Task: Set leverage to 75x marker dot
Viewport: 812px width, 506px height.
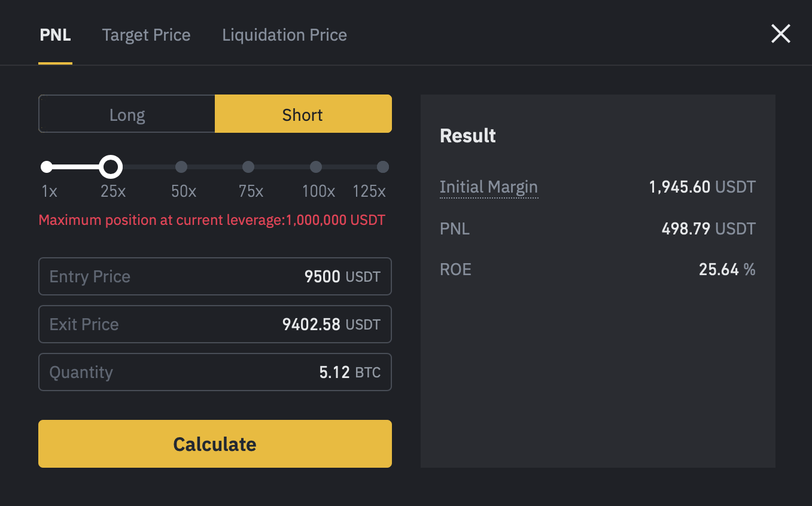Action: 248,167
